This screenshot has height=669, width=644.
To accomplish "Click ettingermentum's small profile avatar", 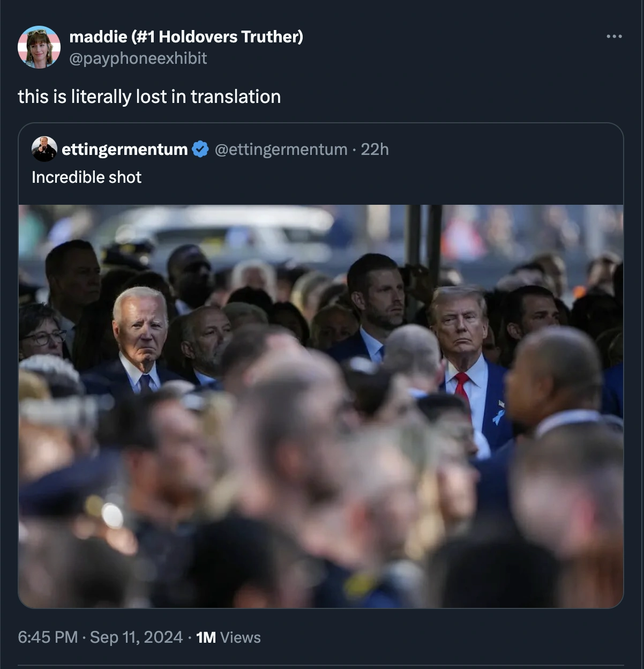I will click(x=44, y=149).
